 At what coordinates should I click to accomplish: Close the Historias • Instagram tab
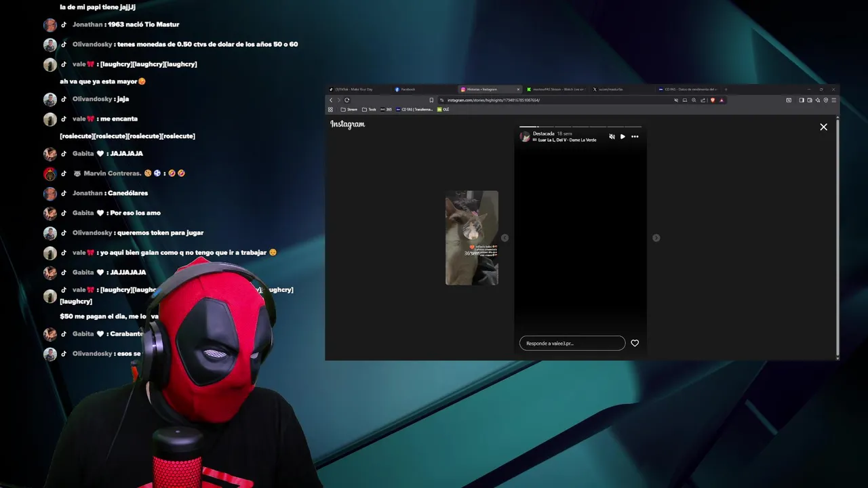[518, 89]
